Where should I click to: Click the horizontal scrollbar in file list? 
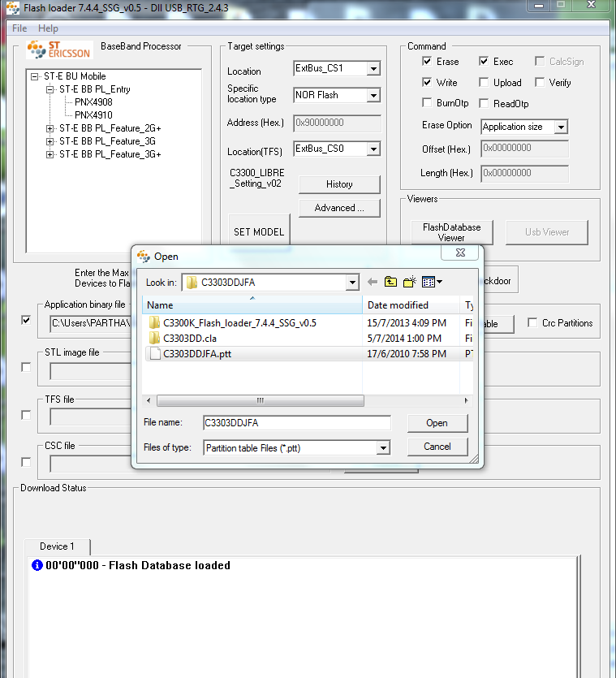click(x=261, y=400)
